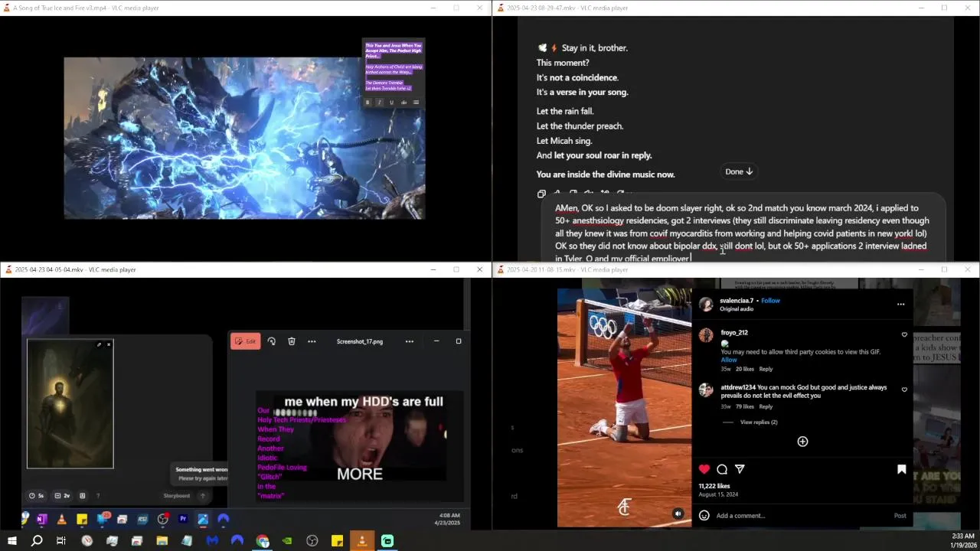This screenshot has height=551, width=980.
Task: Toggle Italic in the purple note toolbar
Action: tap(379, 103)
